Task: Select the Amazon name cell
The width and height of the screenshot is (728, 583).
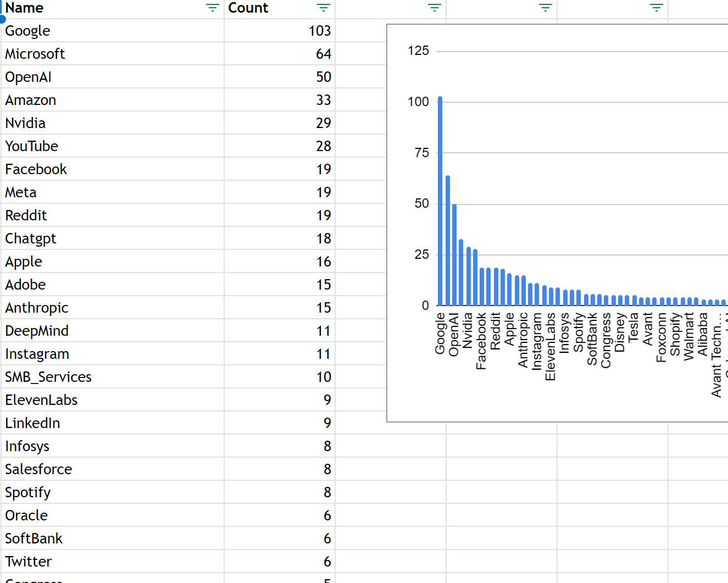Action: click(112, 100)
